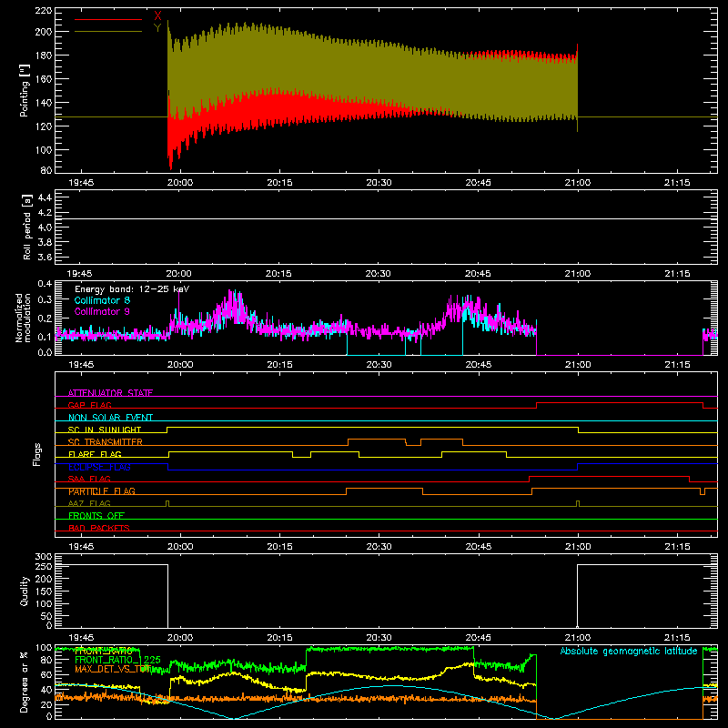The image size is (728, 728).
Task: Select the 'Energy band: 12-25 keV' annotation
Action: 132,289
